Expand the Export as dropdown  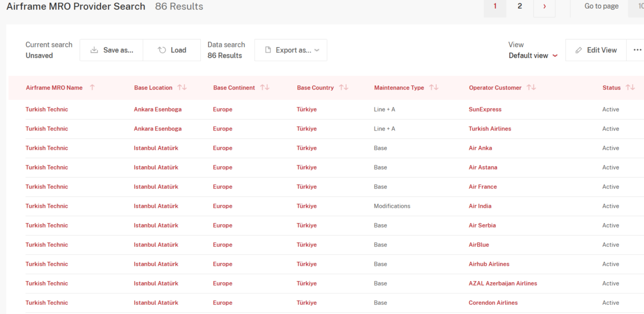pos(291,50)
